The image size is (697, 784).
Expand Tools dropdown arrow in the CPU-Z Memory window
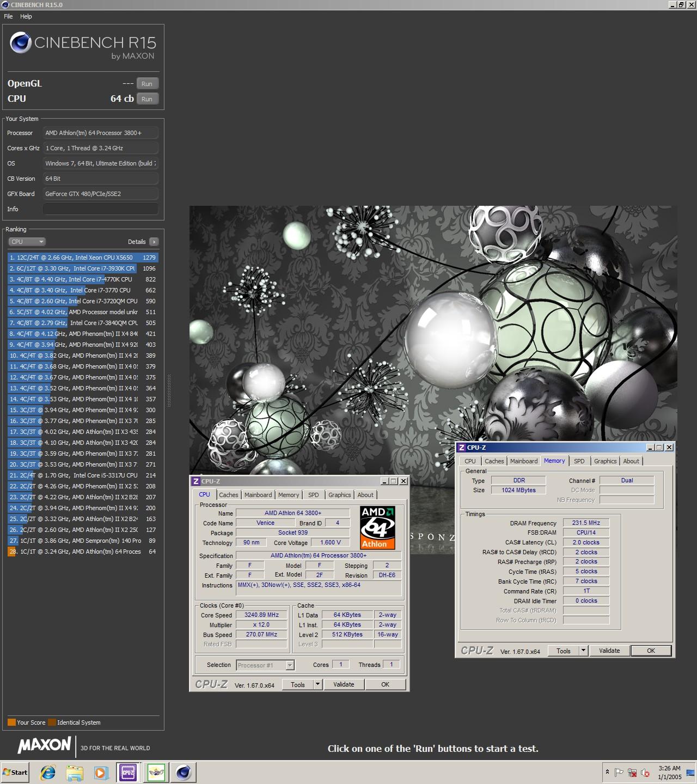pos(584,651)
